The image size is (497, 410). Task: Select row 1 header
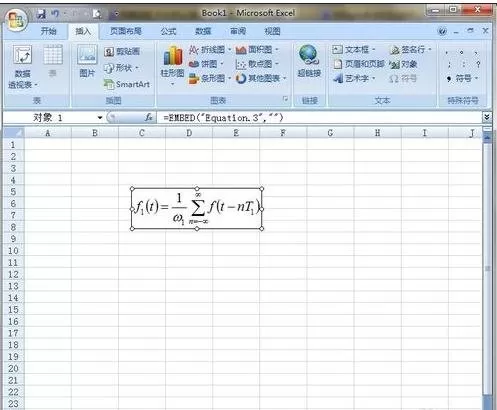[x=13, y=145]
